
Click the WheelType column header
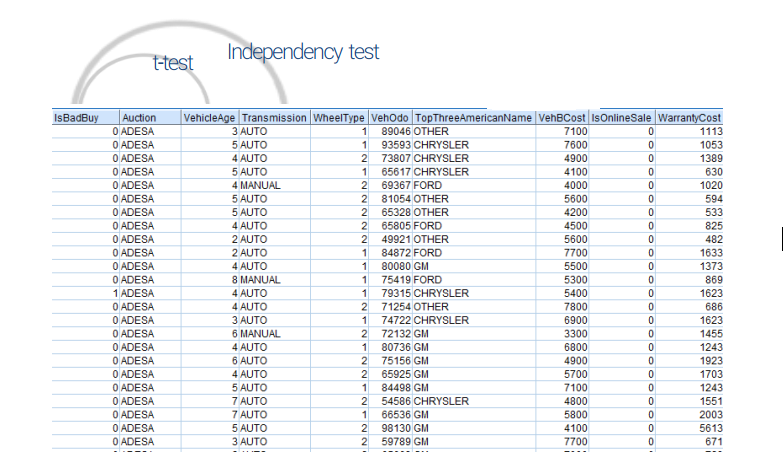pyautogui.click(x=339, y=118)
